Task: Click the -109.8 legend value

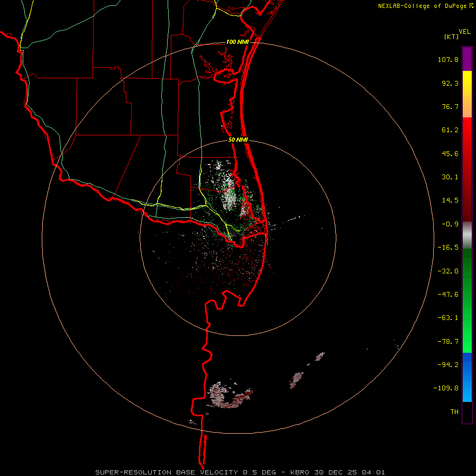Action: coord(446,388)
